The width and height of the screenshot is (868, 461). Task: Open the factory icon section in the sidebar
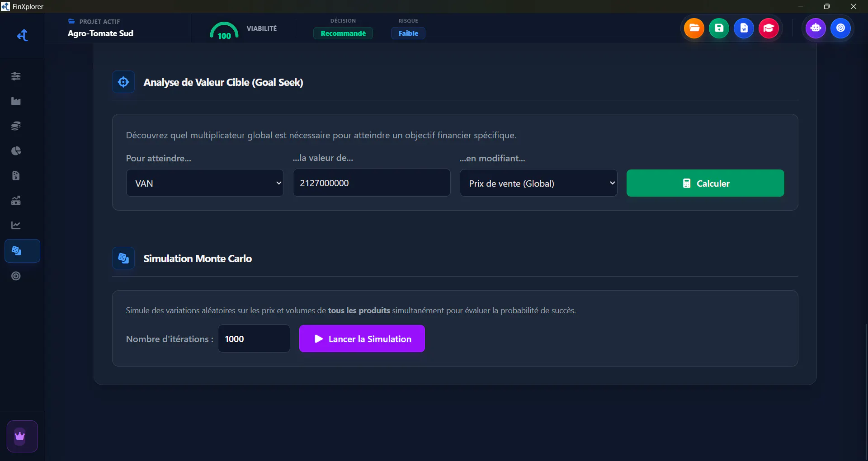pos(16,101)
